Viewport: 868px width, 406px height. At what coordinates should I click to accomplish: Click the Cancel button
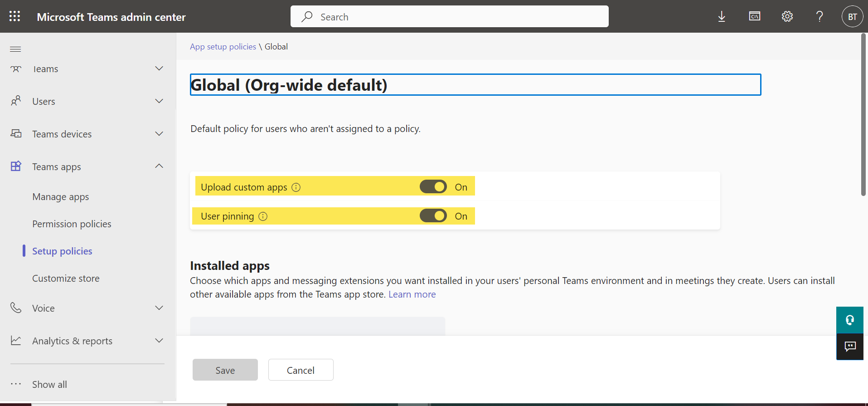click(x=301, y=370)
